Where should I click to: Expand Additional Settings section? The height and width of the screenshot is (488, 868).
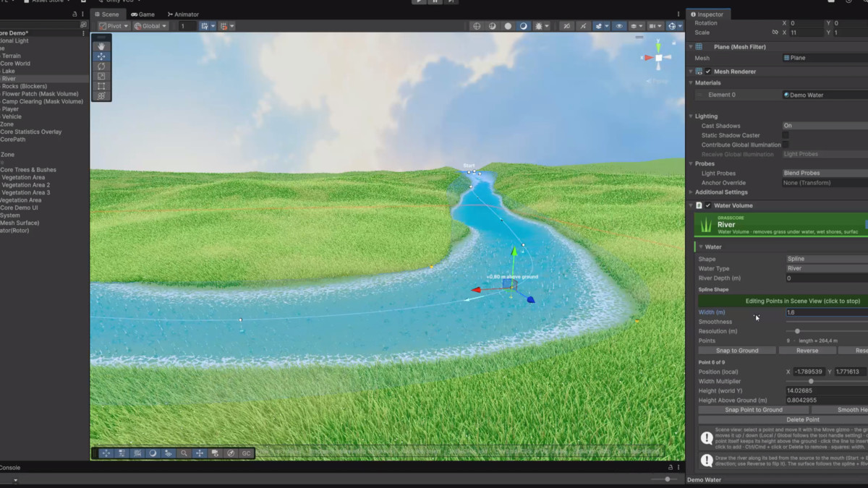click(x=691, y=192)
